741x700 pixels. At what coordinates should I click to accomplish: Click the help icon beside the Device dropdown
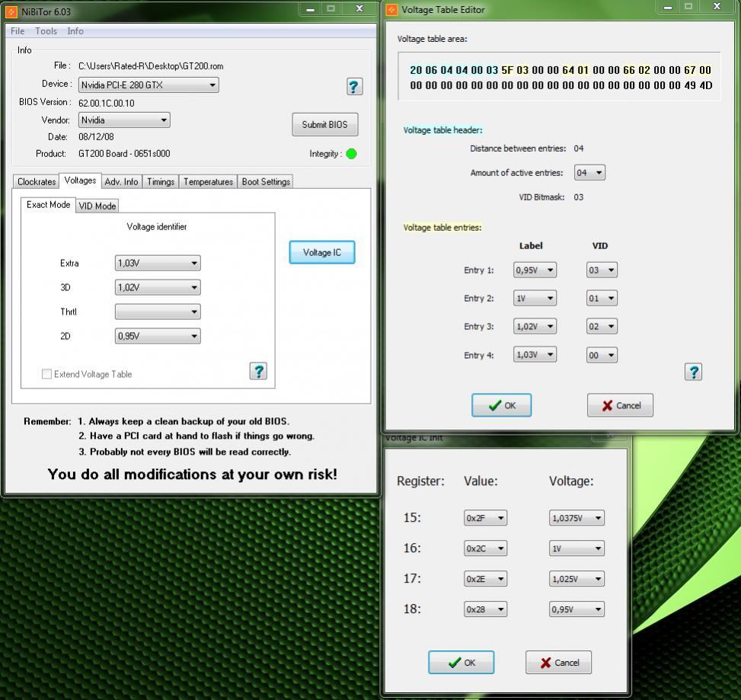point(354,87)
